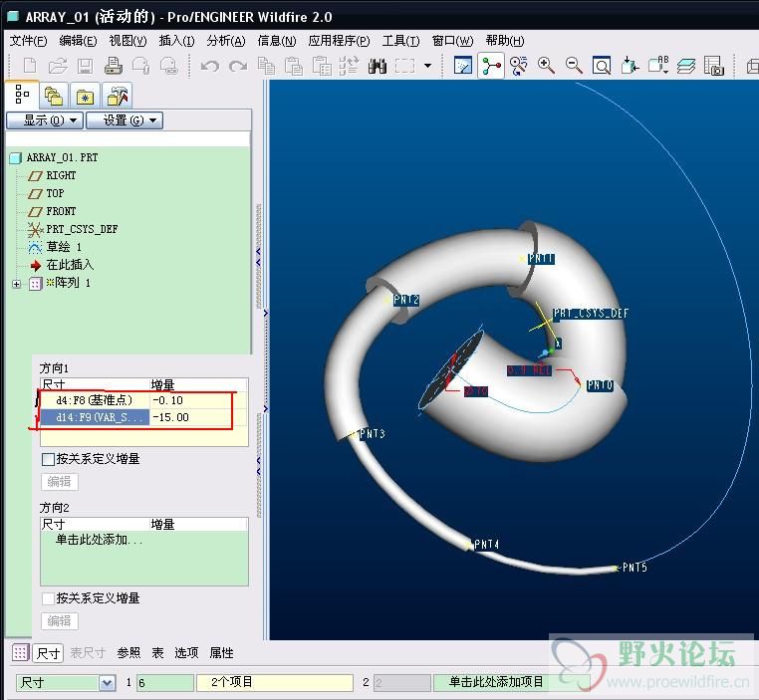Click the Paste icon
This screenshot has height=700, width=759.
click(293, 66)
